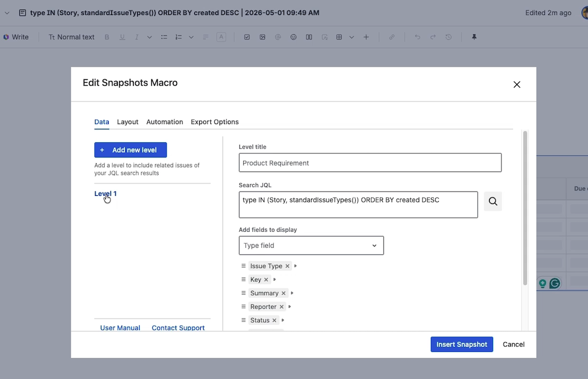The height and width of the screenshot is (379, 588).
Task: Click the Edited 2m ago text
Action: pyautogui.click(x=548, y=13)
